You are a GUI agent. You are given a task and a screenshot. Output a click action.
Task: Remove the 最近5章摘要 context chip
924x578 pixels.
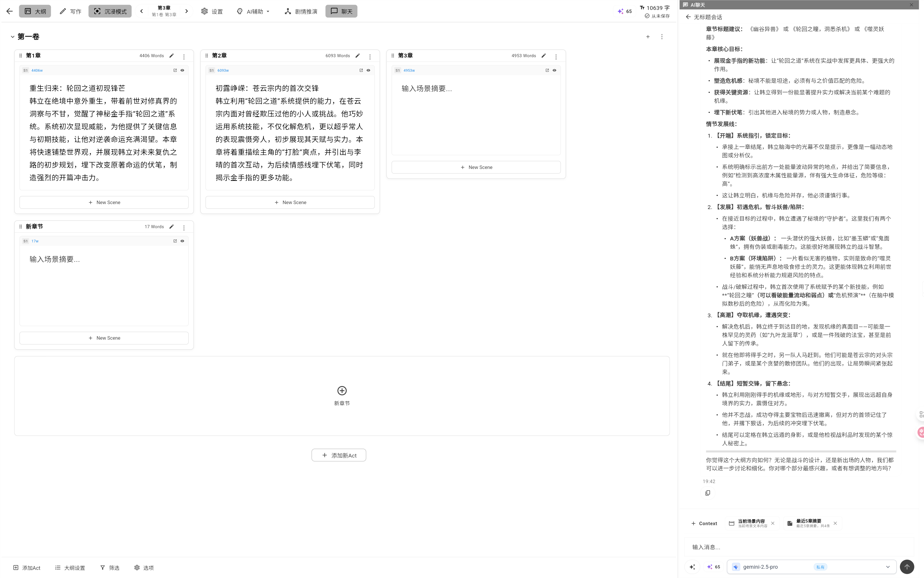pos(835,523)
